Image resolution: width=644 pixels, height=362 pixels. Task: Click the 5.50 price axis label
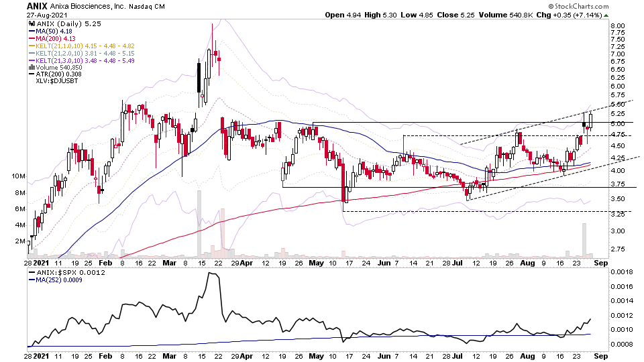(618, 105)
